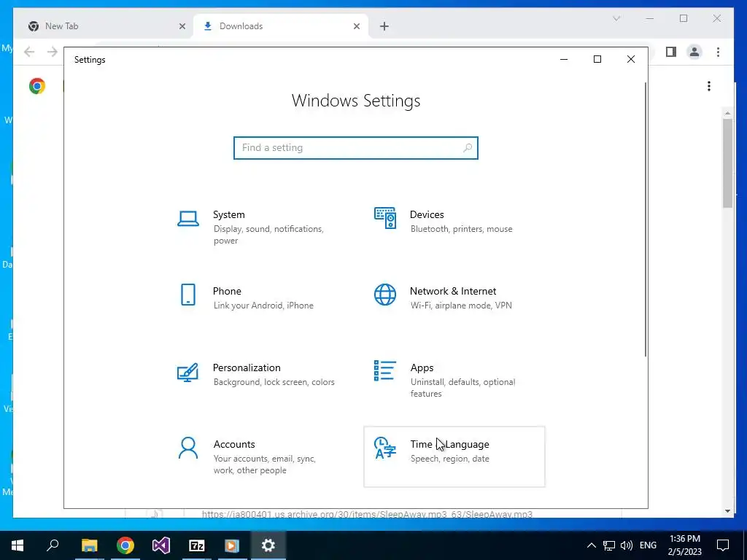The image size is (747, 560).
Task: Click the ENG input language indicator
Action: pyautogui.click(x=648, y=545)
